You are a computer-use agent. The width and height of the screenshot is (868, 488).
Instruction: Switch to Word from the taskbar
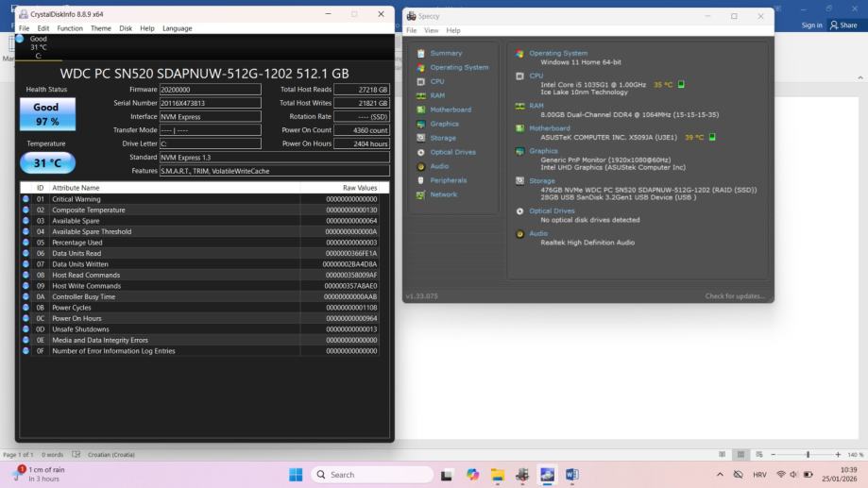pos(571,475)
